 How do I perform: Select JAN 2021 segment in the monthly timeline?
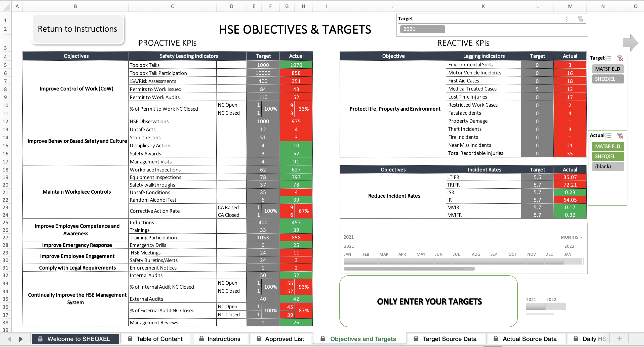[x=353, y=262]
